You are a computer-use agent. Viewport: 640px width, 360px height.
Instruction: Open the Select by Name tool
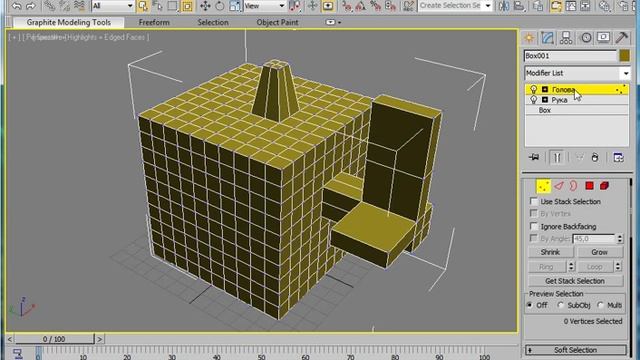(x=158, y=6)
